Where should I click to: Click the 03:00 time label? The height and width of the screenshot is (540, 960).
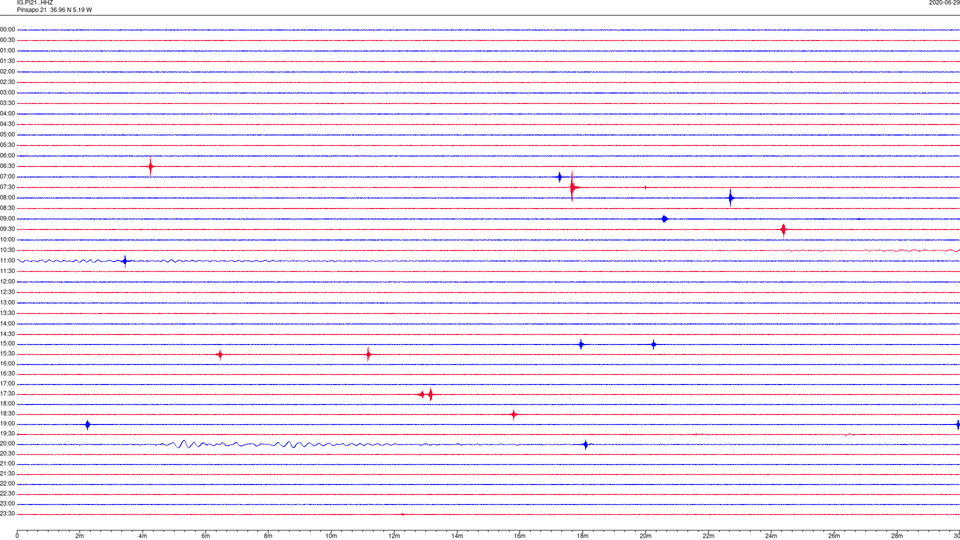7,92
